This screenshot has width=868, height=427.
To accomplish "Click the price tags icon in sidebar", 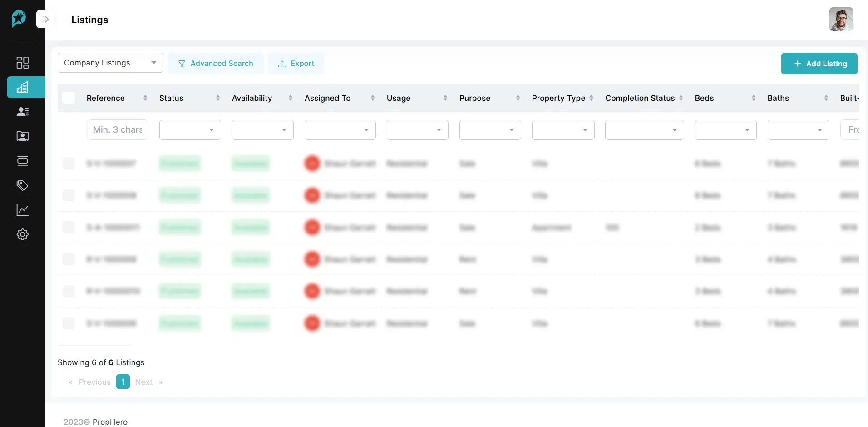I will pos(22,185).
